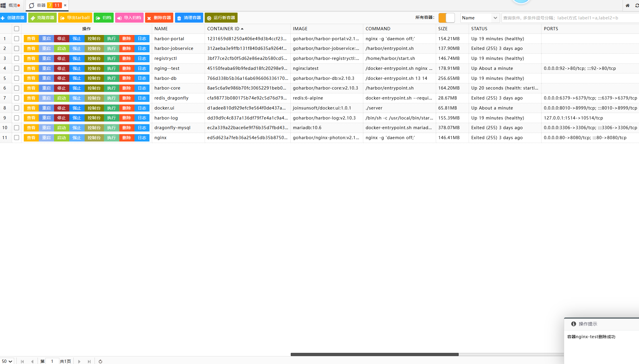This screenshot has width=639, height=364.
Task: Click the page number input field
Action: 52,361
